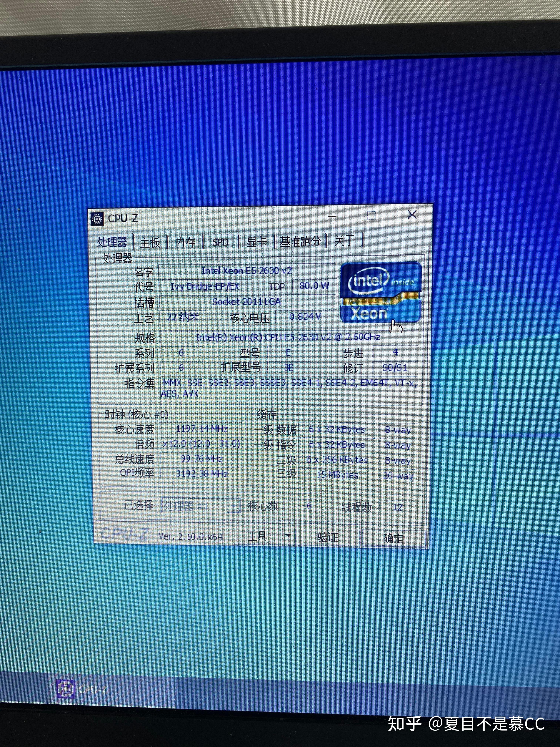
Task: Open the SPD tab
Action: tap(220, 242)
